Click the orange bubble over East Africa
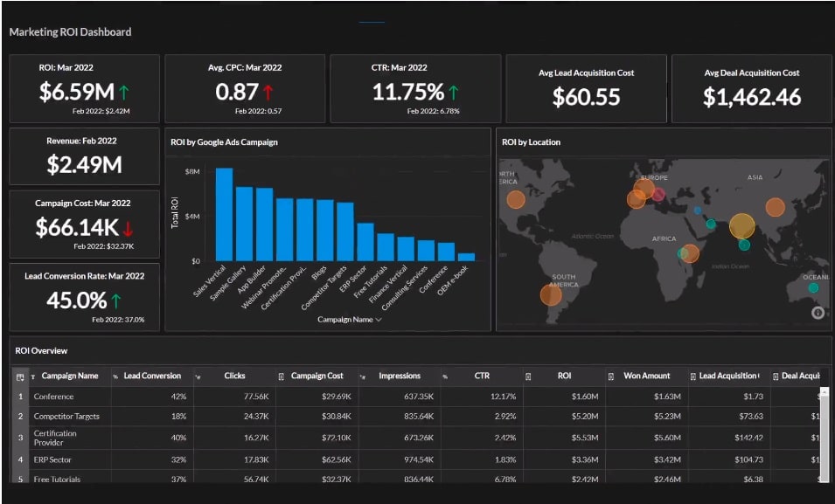 pos(690,253)
